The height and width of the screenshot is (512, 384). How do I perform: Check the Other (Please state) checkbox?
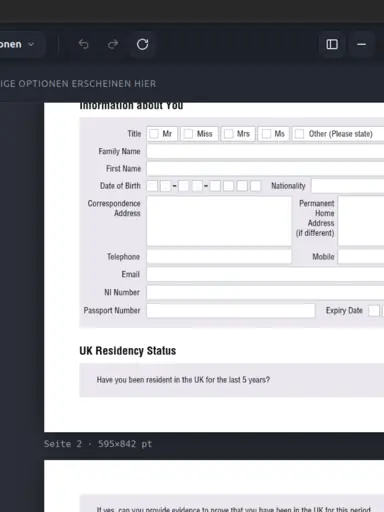[x=299, y=134]
